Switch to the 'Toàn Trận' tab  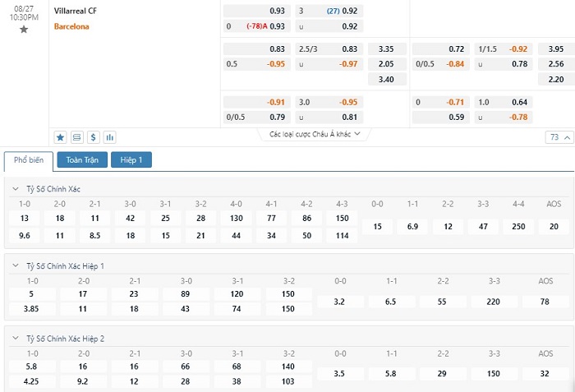coord(81,160)
